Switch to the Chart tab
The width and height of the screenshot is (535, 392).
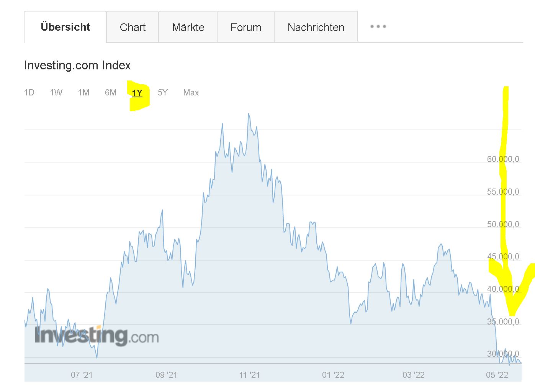(133, 27)
